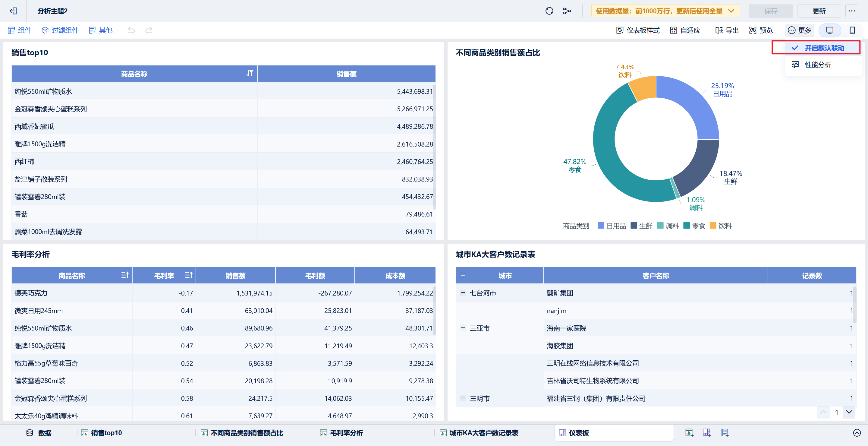Collapse the 三亚市 row group
The height and width of the screenshot is (446, 868).
pyautogui.click(x=463, y=328)
